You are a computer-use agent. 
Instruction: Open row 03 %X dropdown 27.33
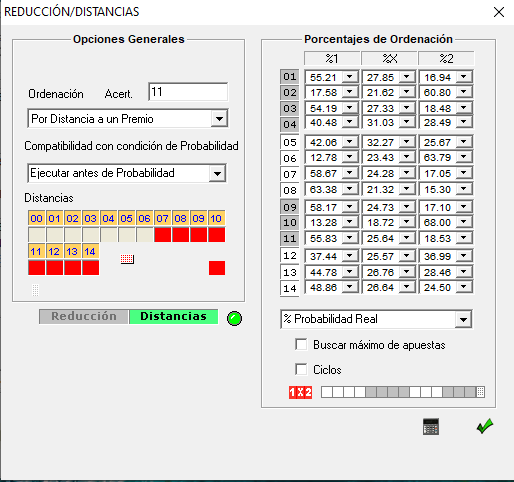406,108
